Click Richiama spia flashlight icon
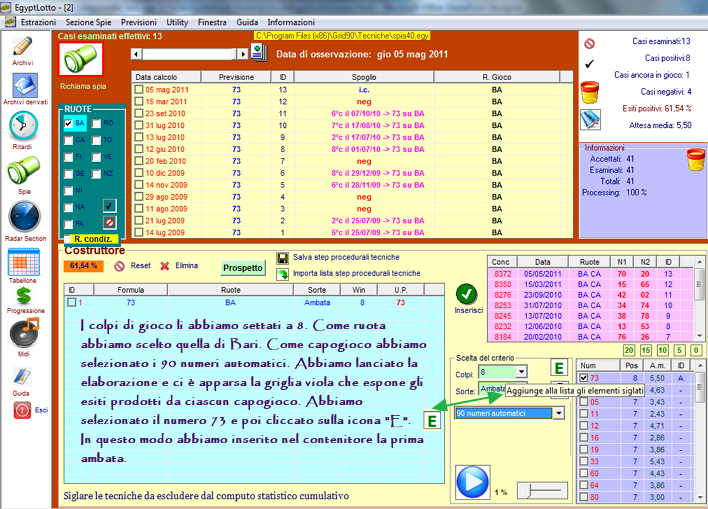This screenshot has width=708, height=509. pyautogui.click(x=81, y=59)
